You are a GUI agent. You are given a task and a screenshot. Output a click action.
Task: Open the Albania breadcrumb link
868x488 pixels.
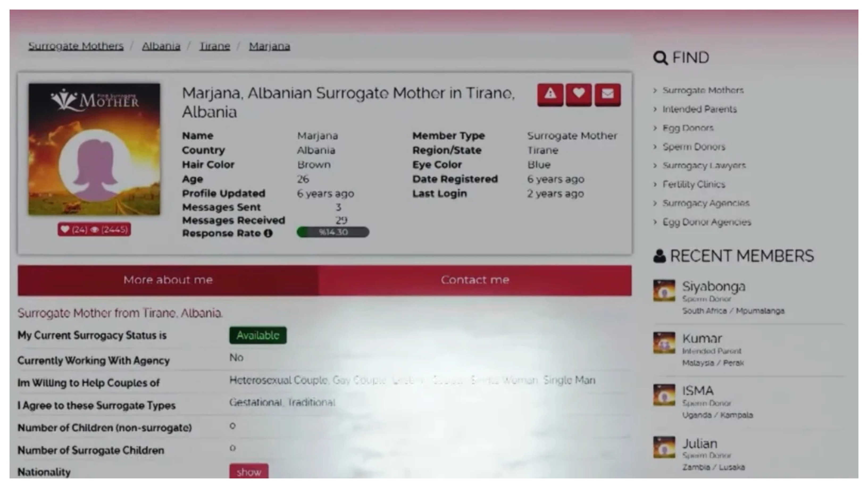click(161, 46)
